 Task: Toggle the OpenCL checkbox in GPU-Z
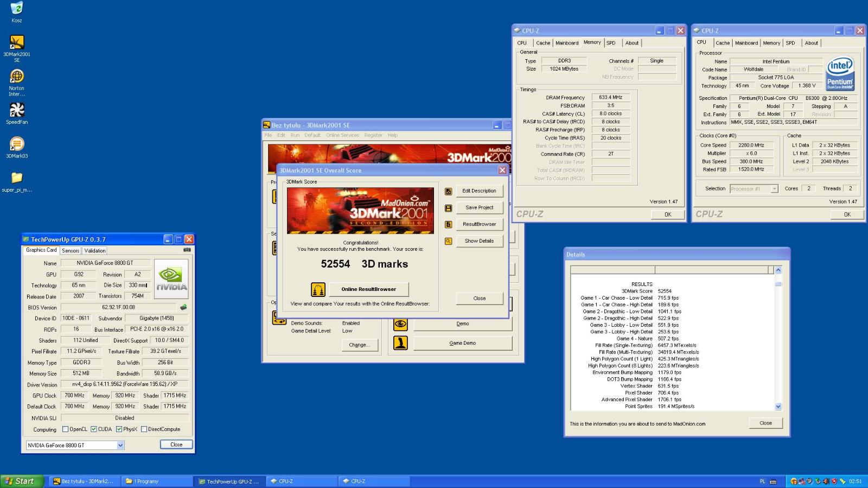(66, 429)
